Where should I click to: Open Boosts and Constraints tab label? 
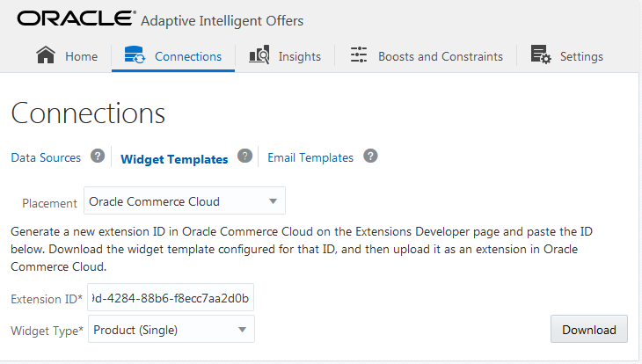point(441,56)
